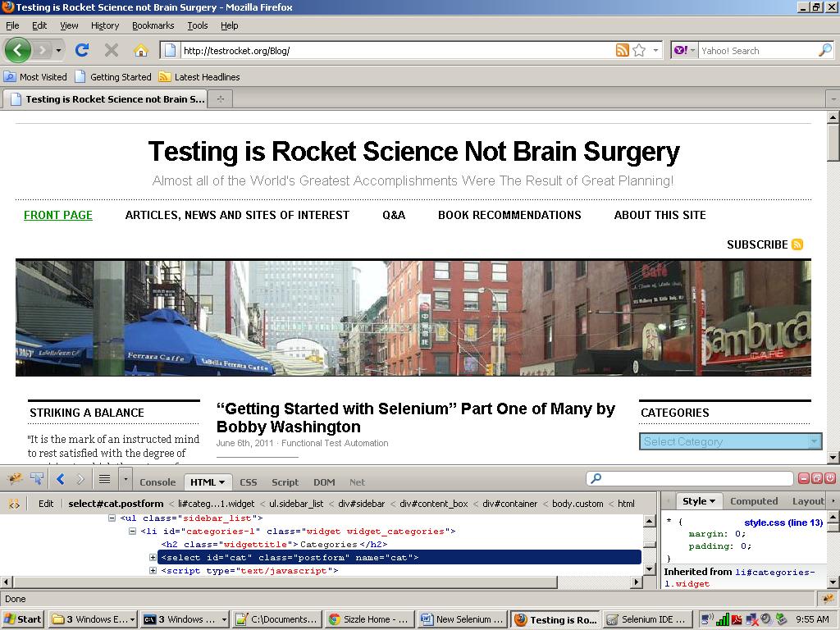Switch to Sizzle Home Chrome taskbar window

pos(370,619)
